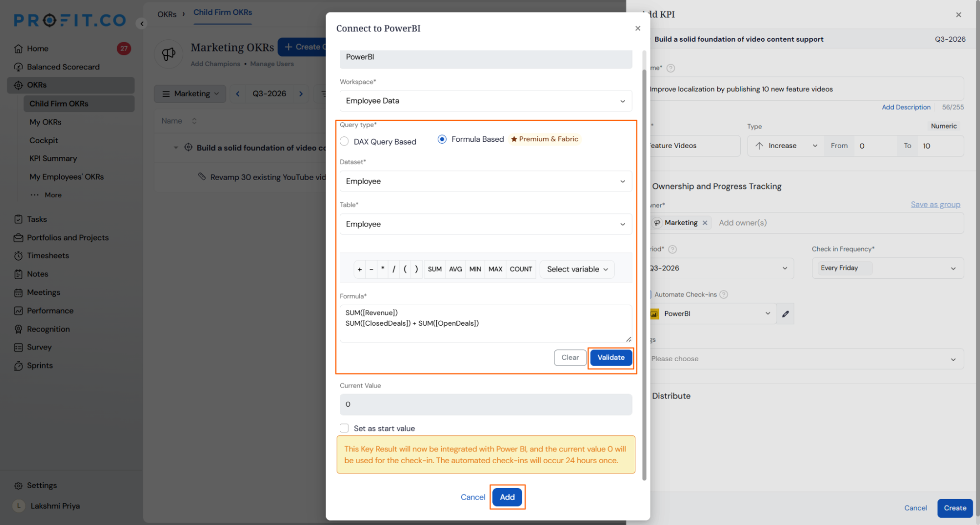Remove the Marketing owner tag
This screenshot has height=525, width=980.
705,223
